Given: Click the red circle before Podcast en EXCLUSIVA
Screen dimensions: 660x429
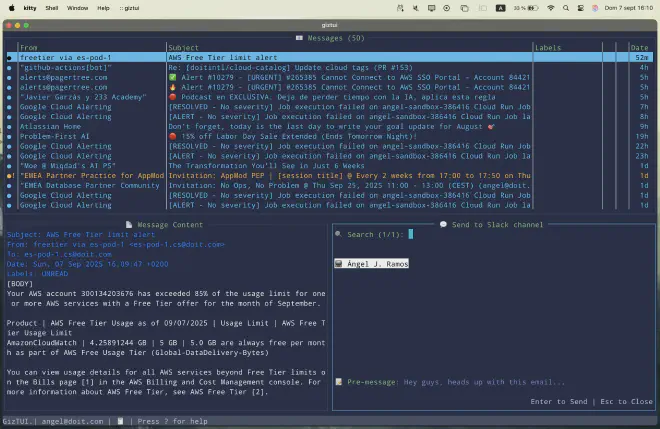Looking at the screenshot, I should [173, 97].
